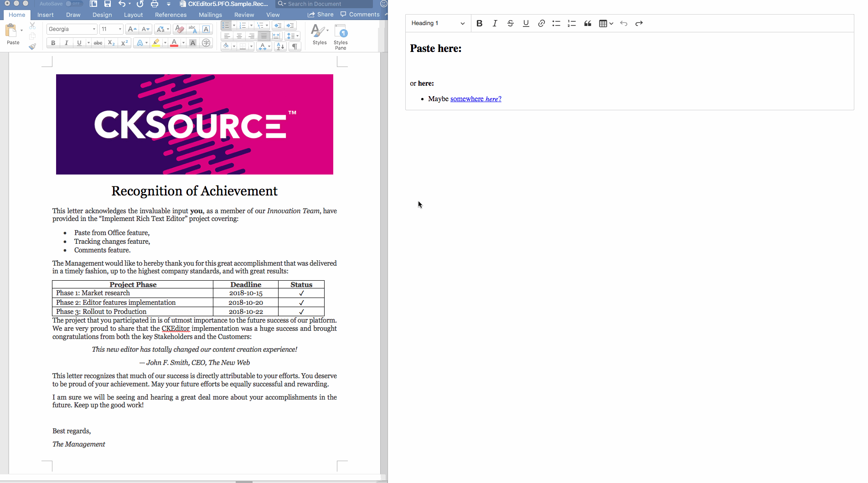868x483 pixels.
Task: Switch to the References ribbon tab
Action: pos(170,15)
